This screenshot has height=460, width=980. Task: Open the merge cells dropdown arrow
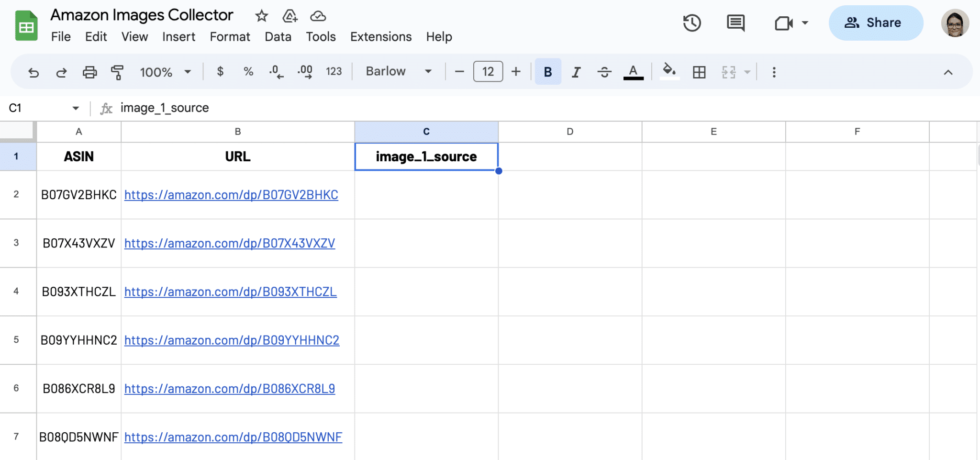[746, 72]
